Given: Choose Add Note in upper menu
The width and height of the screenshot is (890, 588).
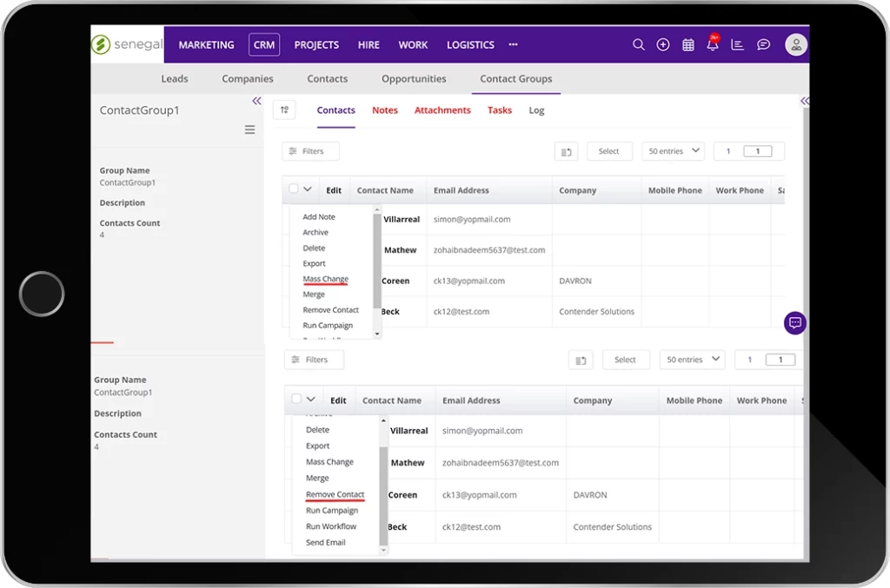Looking at the screenshot, I should pyautogui.click(x=319, y=216).
